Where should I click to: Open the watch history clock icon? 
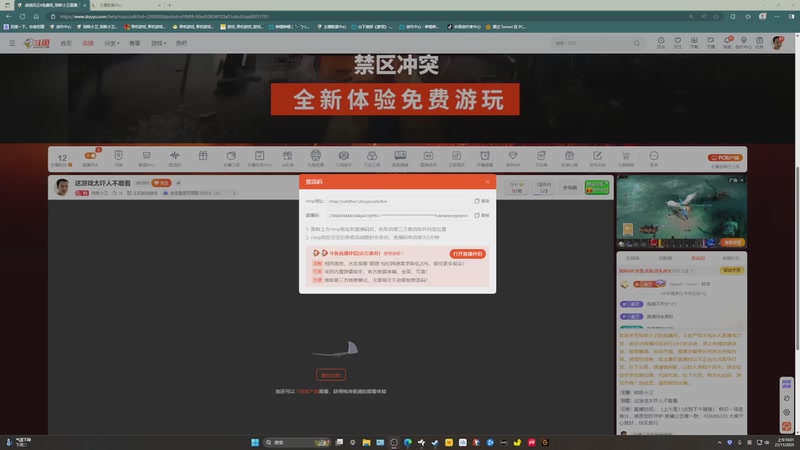(x=661, y=42)
